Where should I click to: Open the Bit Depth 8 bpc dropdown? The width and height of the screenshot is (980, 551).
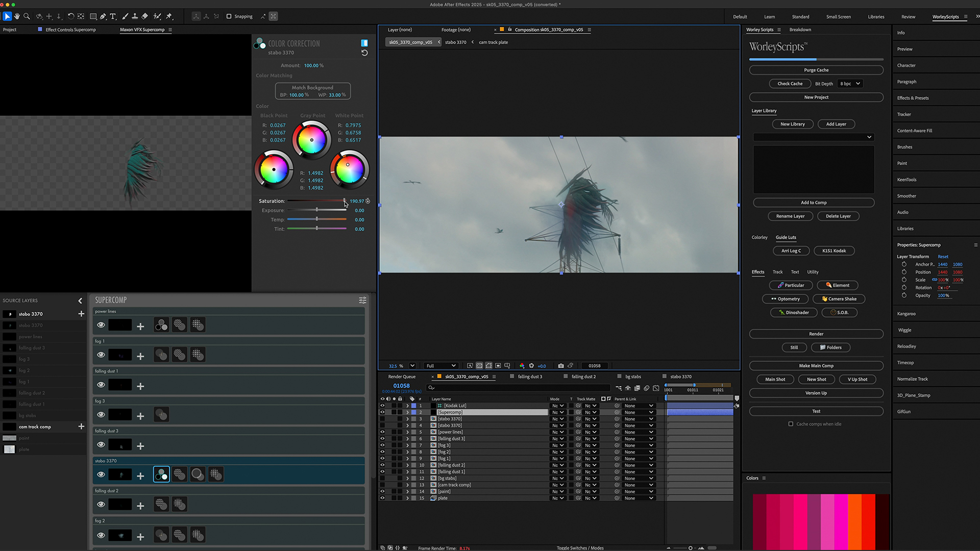point(850,84)
